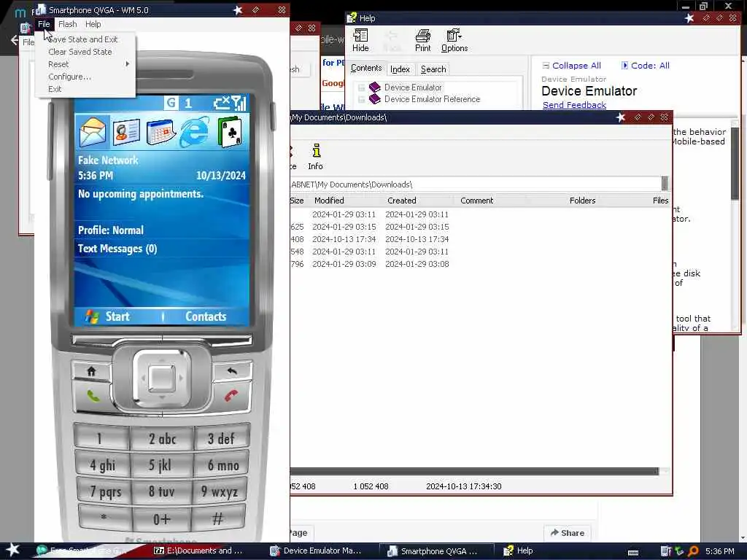Viewport: 747px width, 560px height.
Task: Push the d-pad center select button
Action: [161, 378]
